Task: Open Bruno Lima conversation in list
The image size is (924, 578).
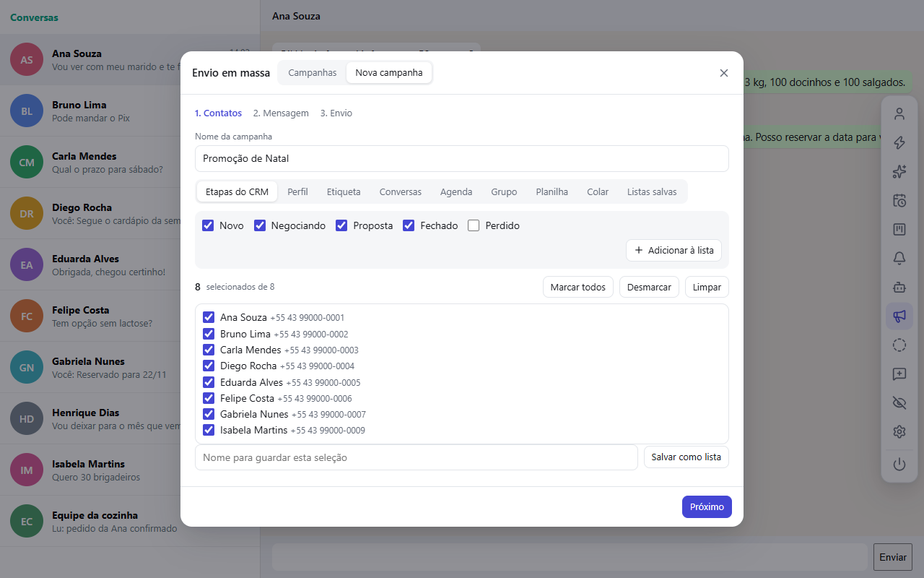Action: 130,111
